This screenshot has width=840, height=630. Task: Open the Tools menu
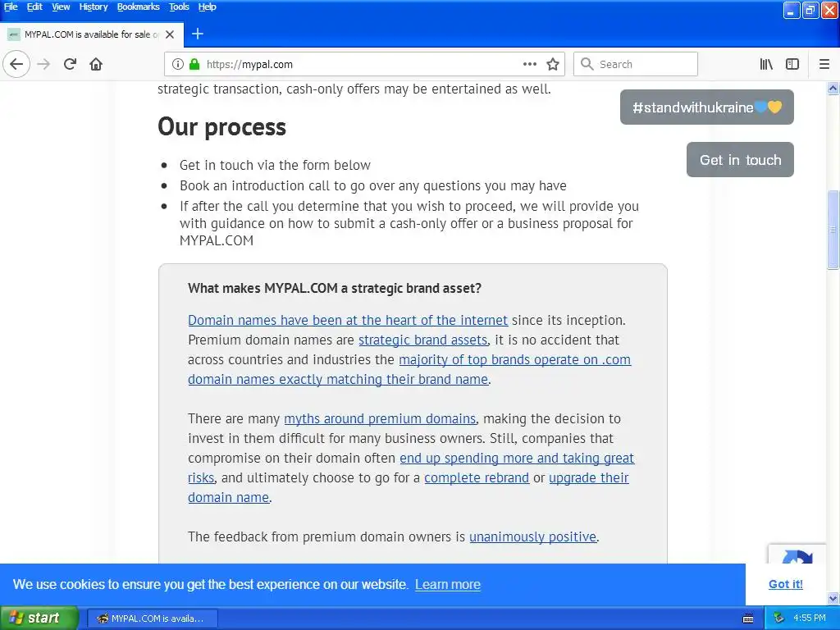pyautogui.click(x=179, y=7)
